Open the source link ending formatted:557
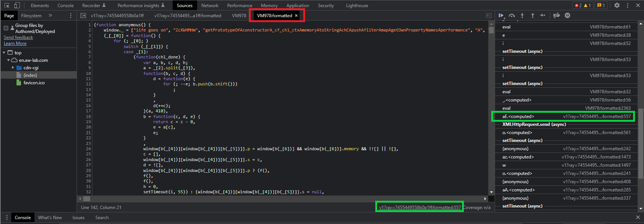 (x=420, y=207)
